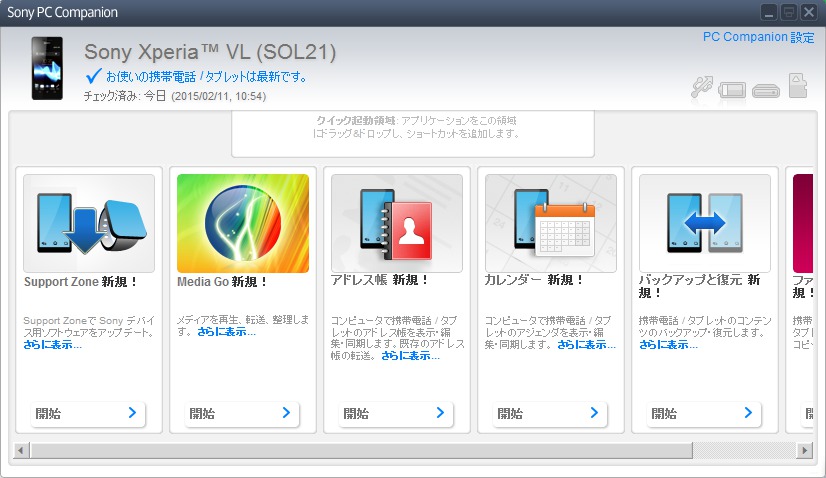Select the 'アドレス帳 新規！' title text
The height and width of the screenshot is (478, 826).
[x=379, y=280]
